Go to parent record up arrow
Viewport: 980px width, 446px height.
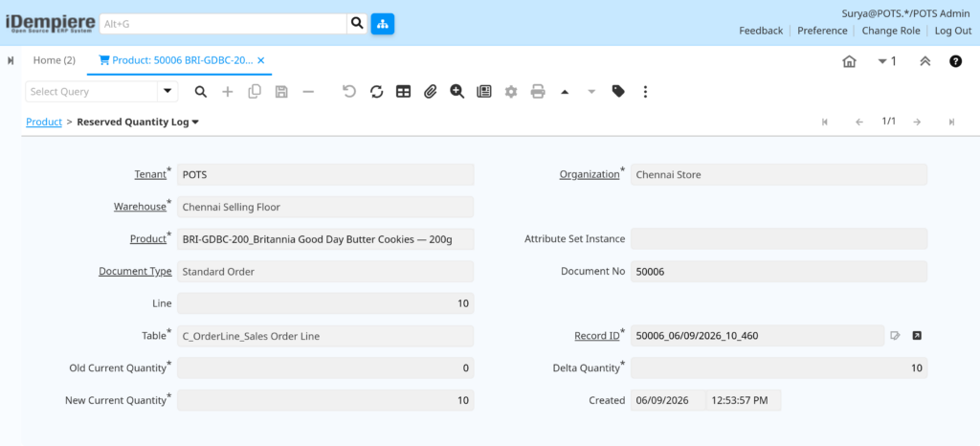565,92
